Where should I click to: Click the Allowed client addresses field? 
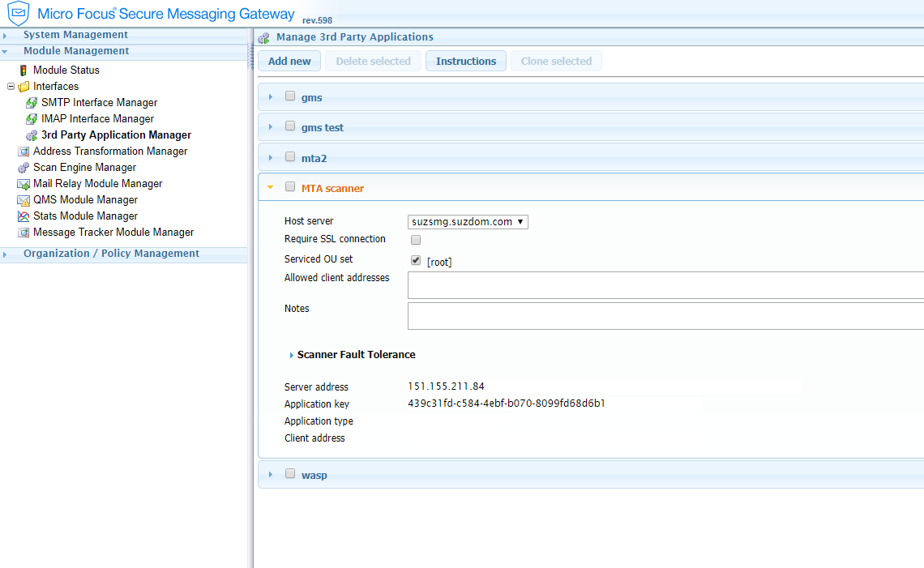[x=666, y=286]
